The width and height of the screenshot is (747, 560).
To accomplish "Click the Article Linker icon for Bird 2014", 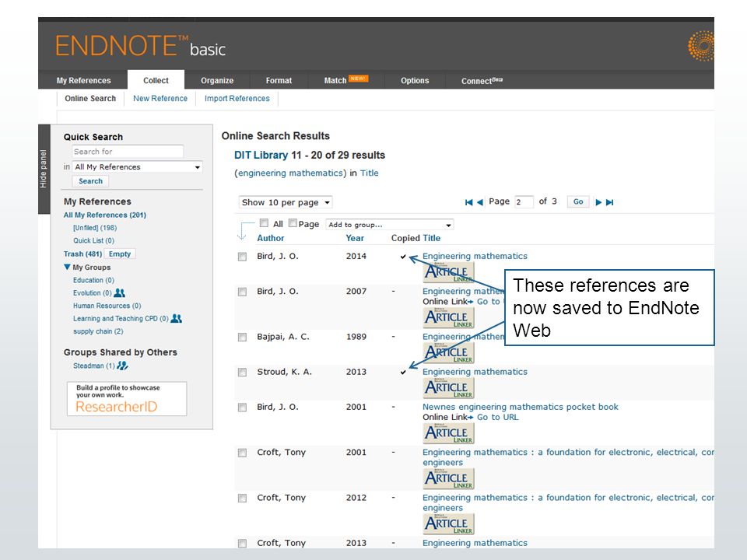I will [x=448, y=272].
